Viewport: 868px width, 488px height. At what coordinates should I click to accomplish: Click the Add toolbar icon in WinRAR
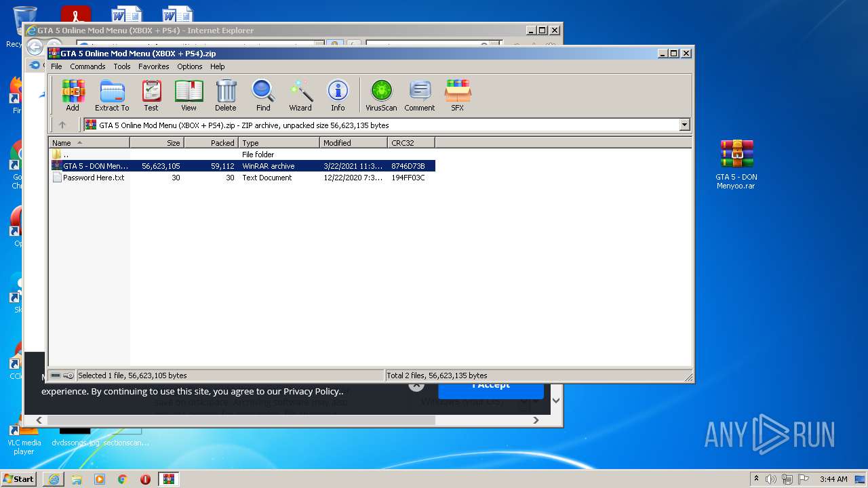(73, 96)
